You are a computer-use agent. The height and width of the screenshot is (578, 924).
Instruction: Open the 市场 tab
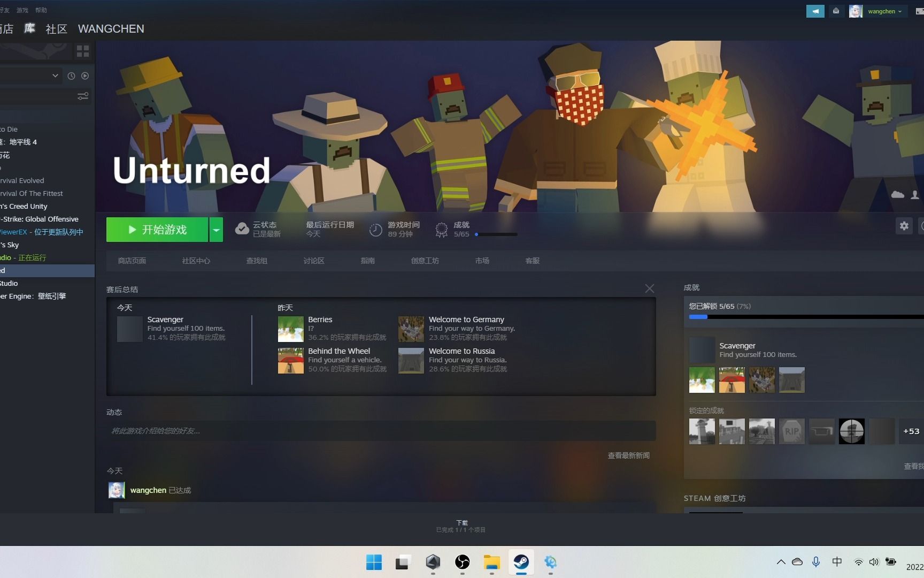click(x=482, y=261)
